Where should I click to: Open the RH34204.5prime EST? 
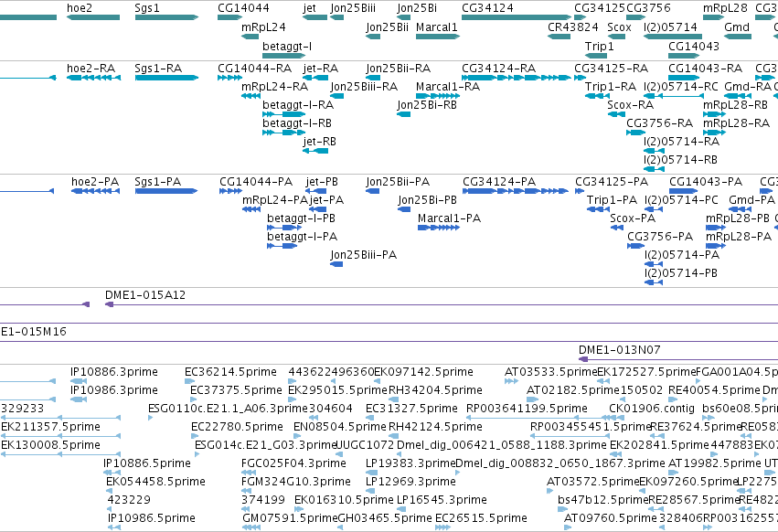coord(392,399)
